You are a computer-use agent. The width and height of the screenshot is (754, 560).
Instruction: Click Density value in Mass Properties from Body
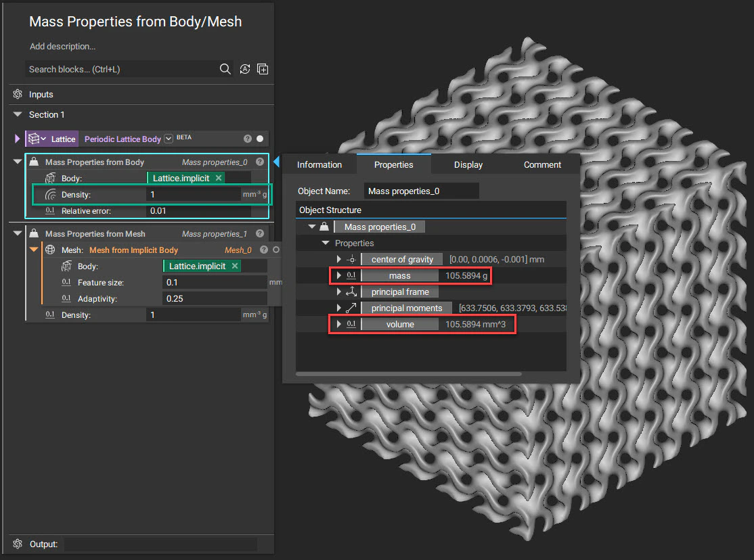point(194,194)
